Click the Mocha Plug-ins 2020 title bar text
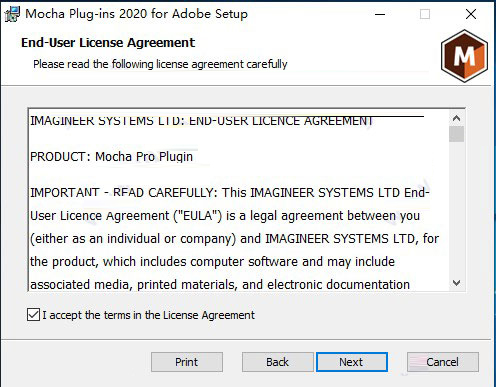 (x=137, y=14)
